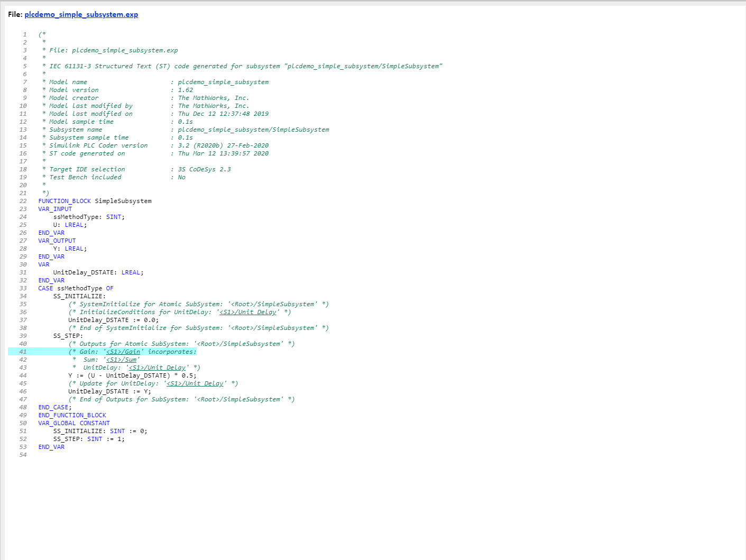Click 'Y := (U - UnitDelay_DSTATE) * 0.5;' statement
Screen dimensions: 746x560
132,375
